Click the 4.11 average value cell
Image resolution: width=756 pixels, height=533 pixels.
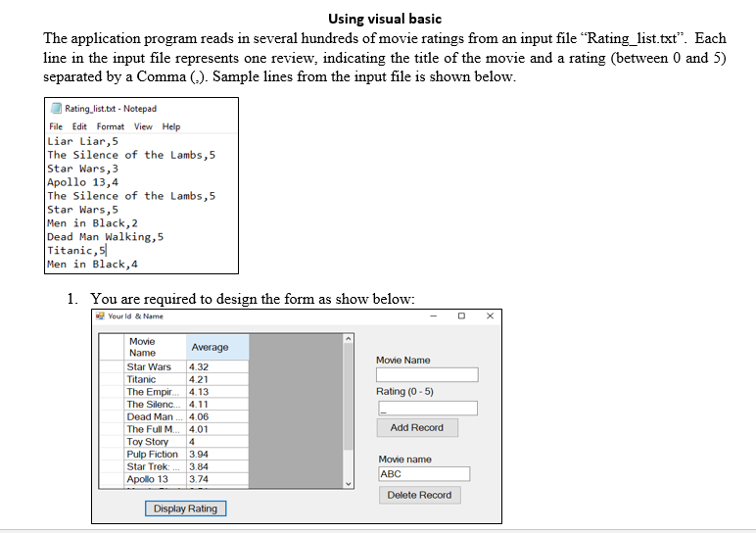(x=217, y=405)
